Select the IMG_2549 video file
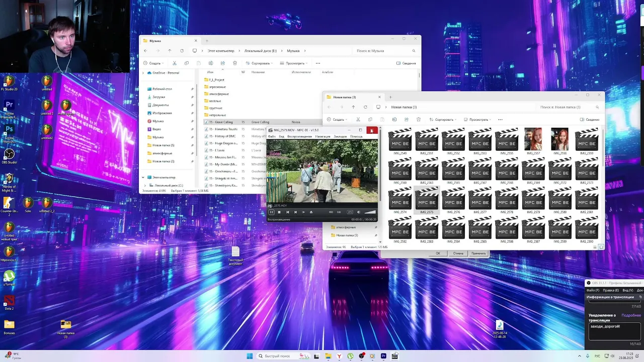Screen dimensions: 644x362 pos(400,142)
